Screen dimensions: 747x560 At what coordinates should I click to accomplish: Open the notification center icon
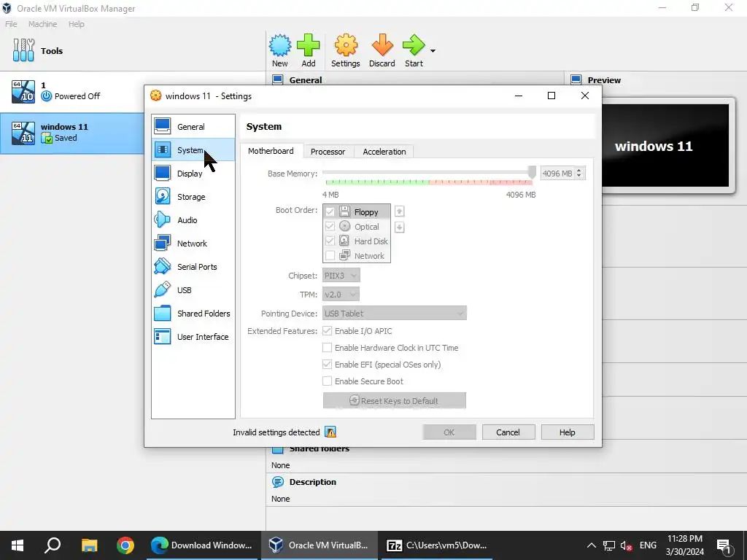(724, 545)
